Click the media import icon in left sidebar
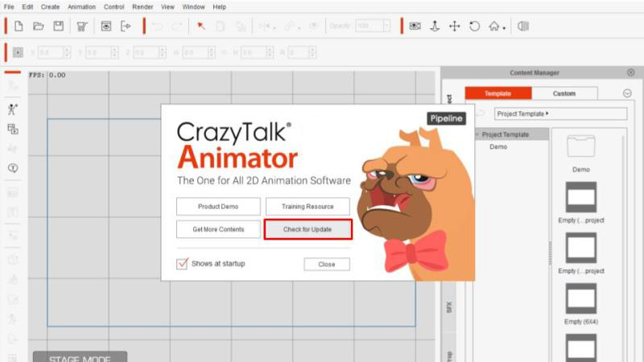This screenshot has width=644, height=362. point(13,129)
